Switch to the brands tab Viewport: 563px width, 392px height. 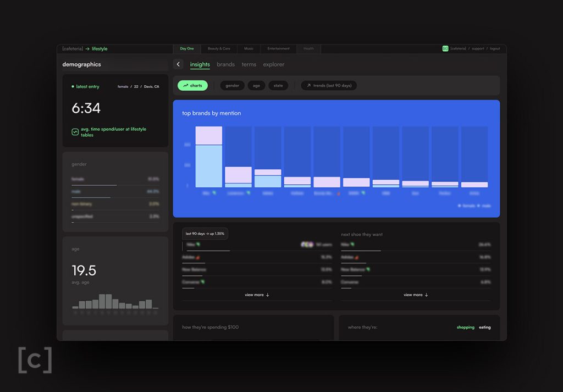[x=226, y=64]
